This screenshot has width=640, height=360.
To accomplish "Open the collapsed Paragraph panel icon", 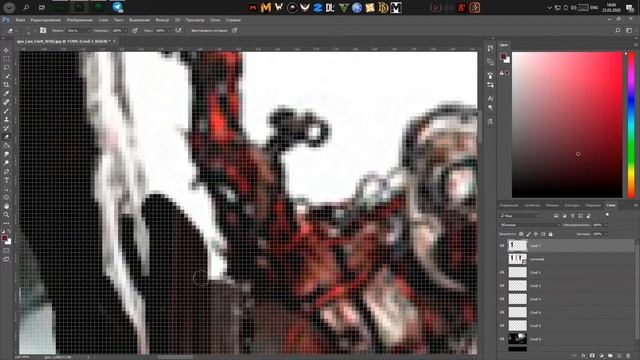I will [490, 108].
